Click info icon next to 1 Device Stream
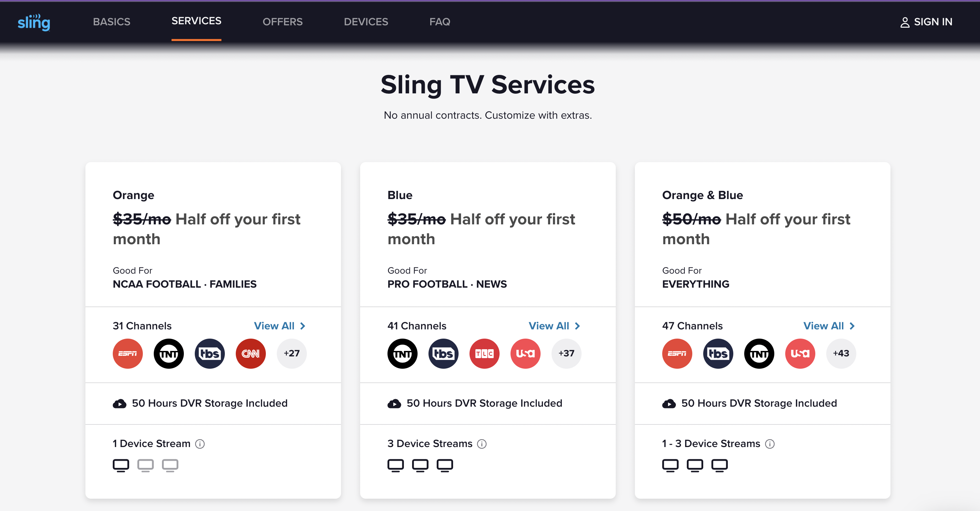 coord(200,444)
